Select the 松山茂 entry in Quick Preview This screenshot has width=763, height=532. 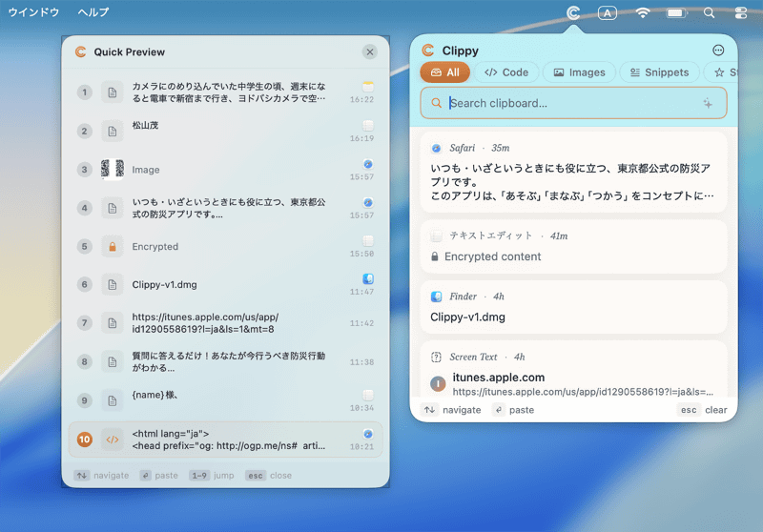pyautogui.click(x=225, y=131)
